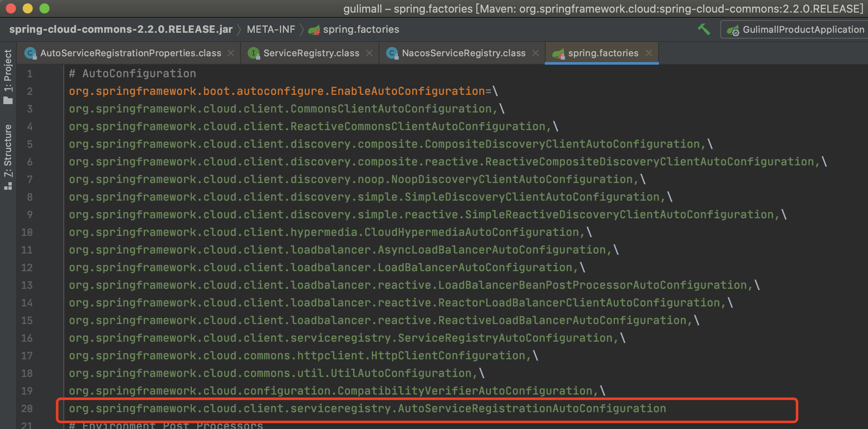Click the spring.factories breadcrumb
Viewport: 868px width, 429px height.
click(361, 29)
